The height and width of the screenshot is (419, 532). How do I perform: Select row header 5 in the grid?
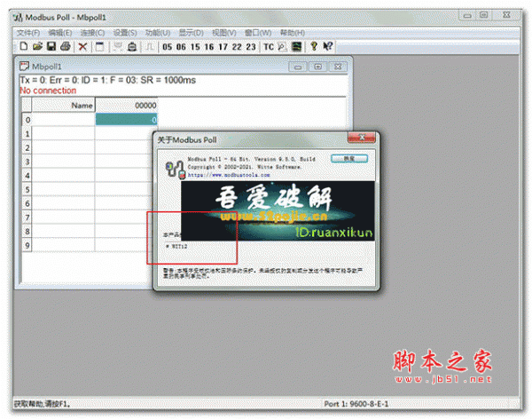coord(27,189)
